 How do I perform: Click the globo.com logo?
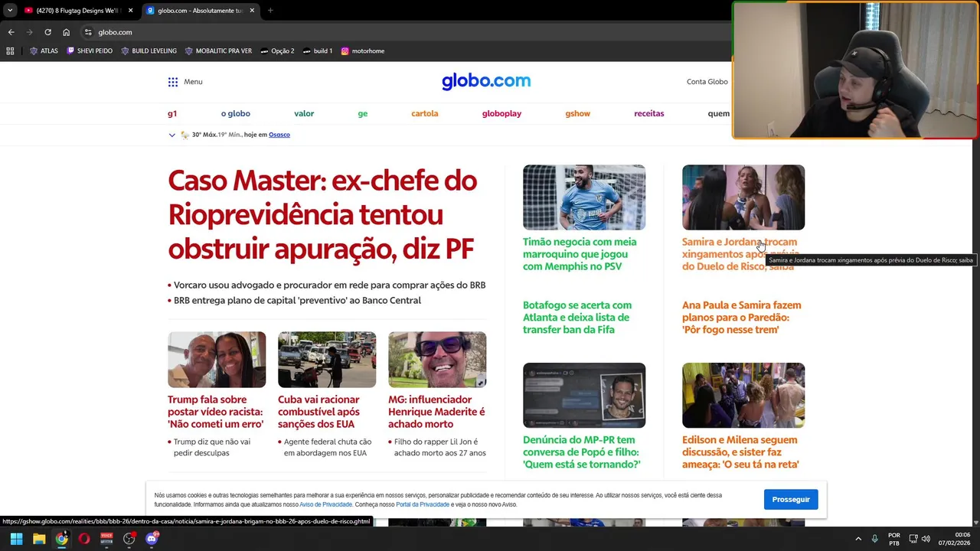point(486,81)
